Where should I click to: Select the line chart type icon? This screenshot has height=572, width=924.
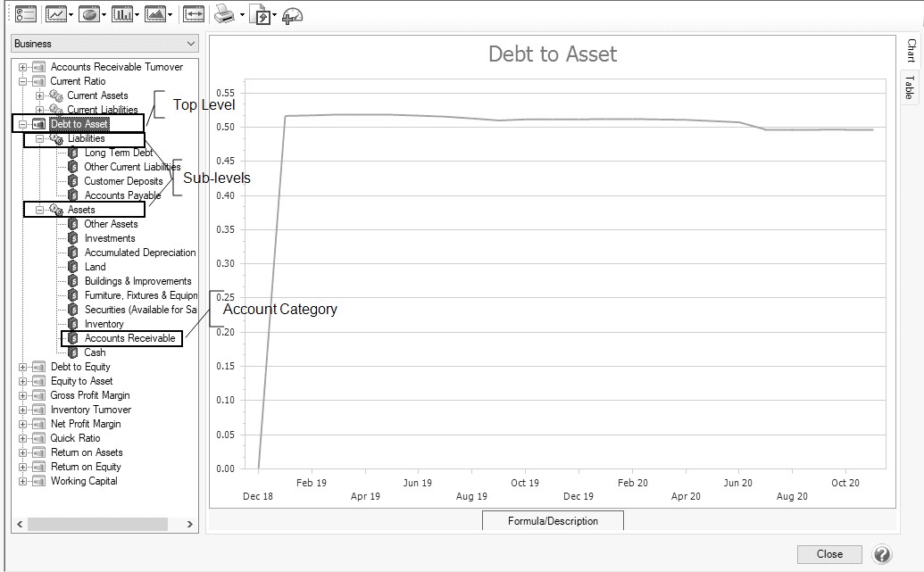point(55,14)
